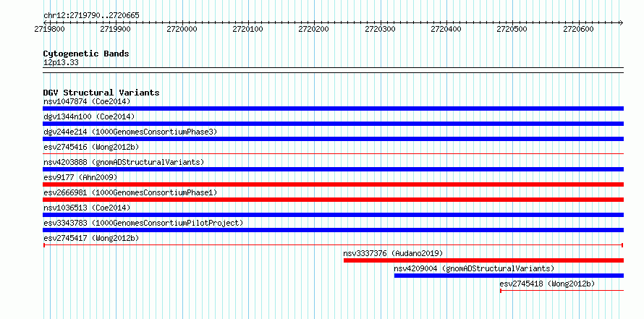
Task: Select the blue bar under esv3343783
Action: [333, 230]
